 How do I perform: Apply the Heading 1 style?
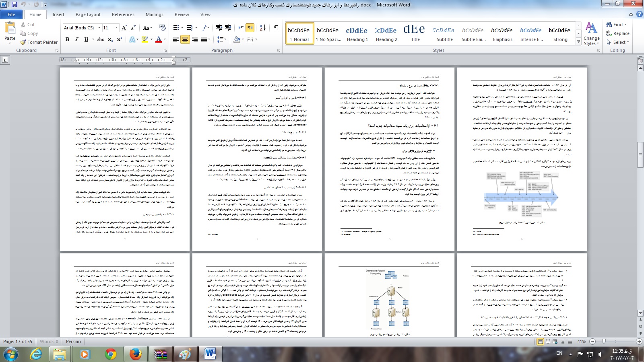pos(357,33)
